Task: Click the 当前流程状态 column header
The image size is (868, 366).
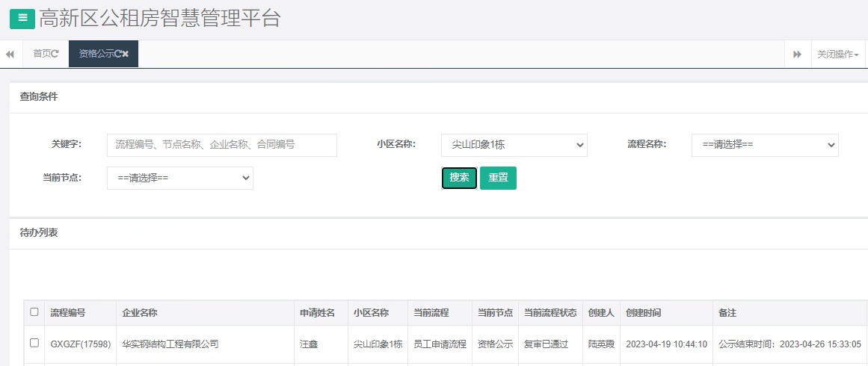Action: [x=550, y=313]
